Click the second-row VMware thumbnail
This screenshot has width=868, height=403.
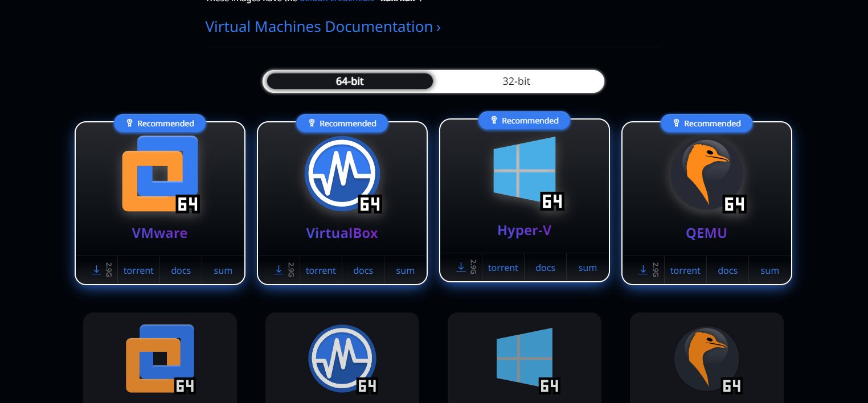pyautogui.click(x=159, y=357)
